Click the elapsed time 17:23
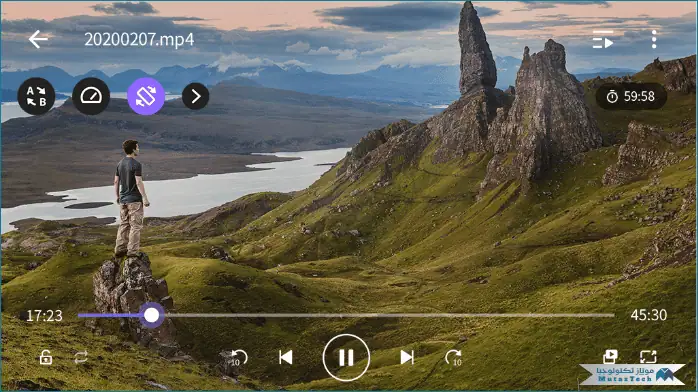The image size is (698, 392). click(x=44, y=315)
